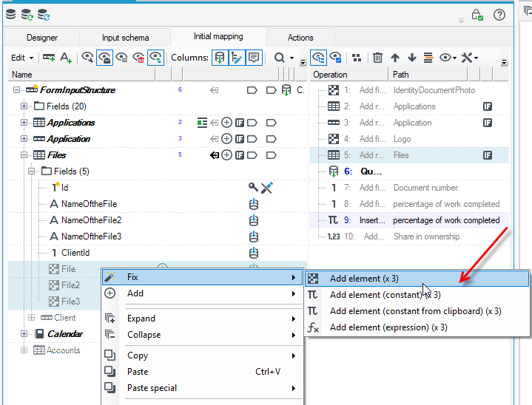Open the Collapse submenu in context menu
The image size is (532, 405).
click(202, 335)
